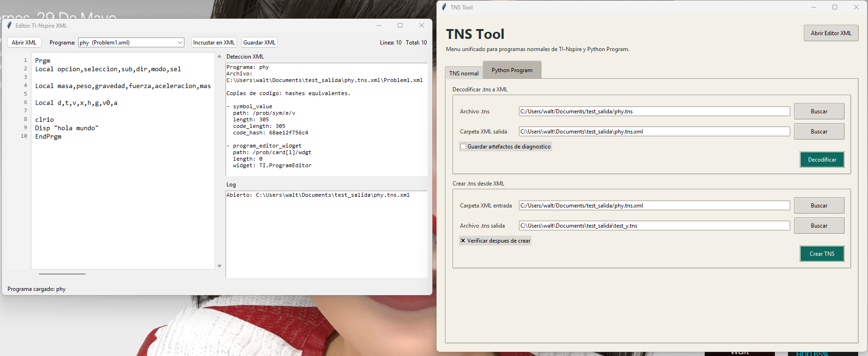
Task: Click Buscar next to Carpeta XML salida
Action: coord(819,132)
